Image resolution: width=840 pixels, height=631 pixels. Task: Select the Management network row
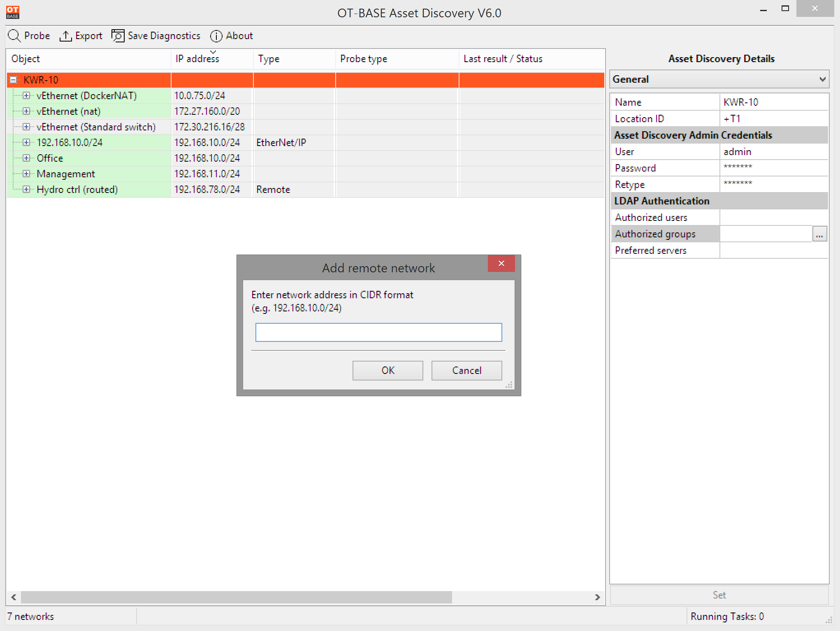[306, 174]
